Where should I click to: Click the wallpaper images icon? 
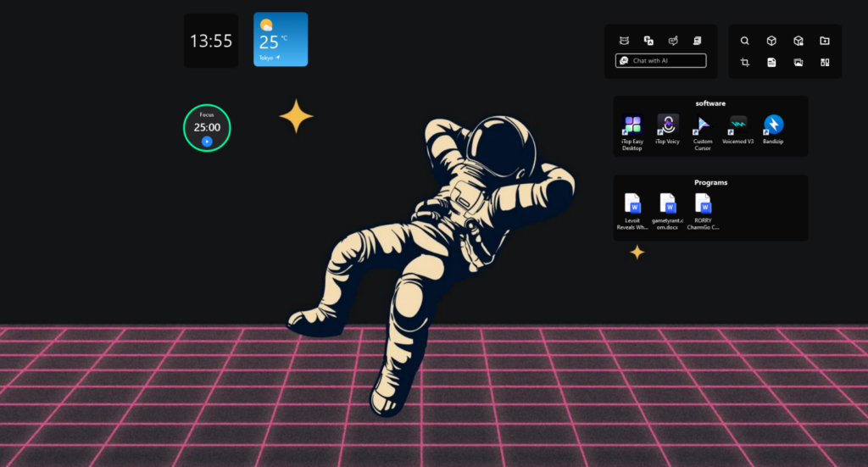pos(798,62)
